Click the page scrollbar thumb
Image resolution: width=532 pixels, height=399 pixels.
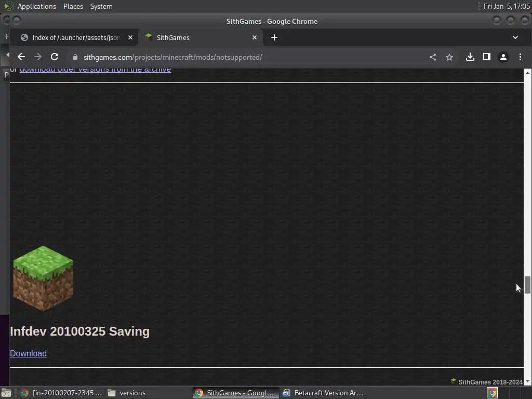527,285
